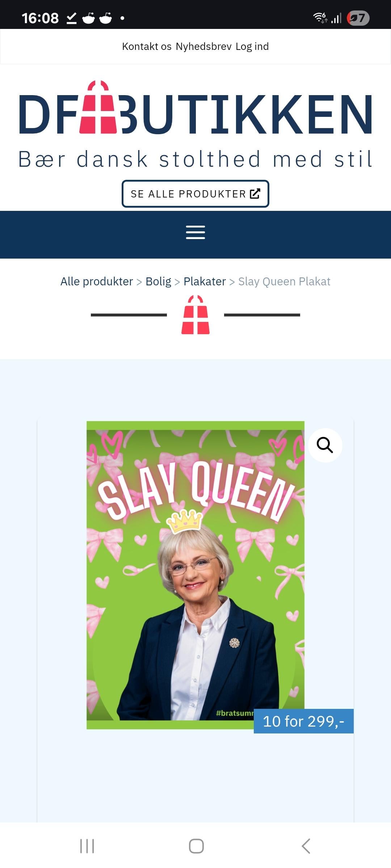Navigate to Plakater breadcrumb

point(205,281)
